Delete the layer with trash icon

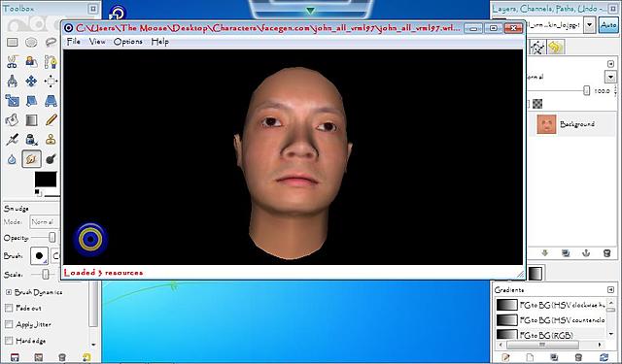point(606,253)
